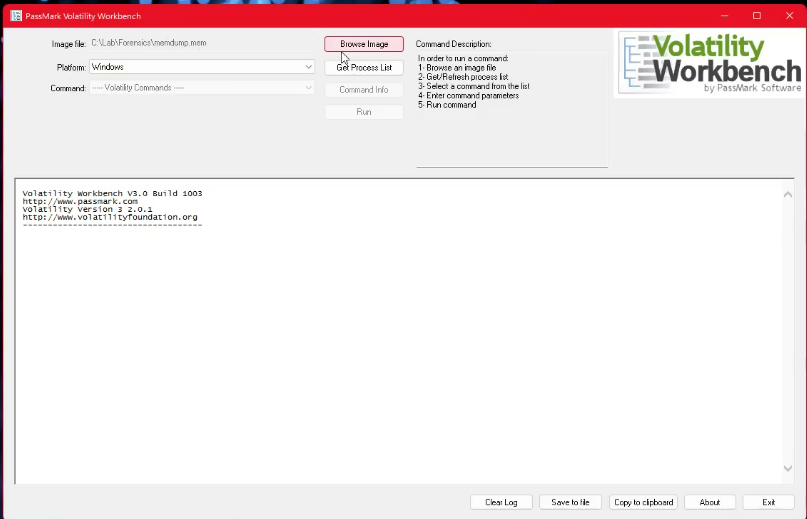Viewport: 807px width, 519px height.
Task: Click the PassMark app icon in title bar
Action: click(16, 16)
